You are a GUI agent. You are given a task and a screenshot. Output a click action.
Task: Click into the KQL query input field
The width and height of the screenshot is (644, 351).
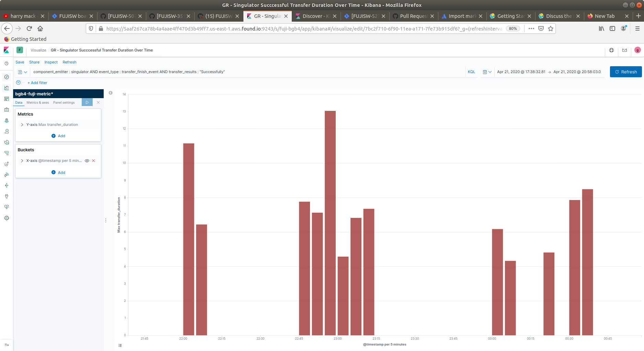pos(247,72)
